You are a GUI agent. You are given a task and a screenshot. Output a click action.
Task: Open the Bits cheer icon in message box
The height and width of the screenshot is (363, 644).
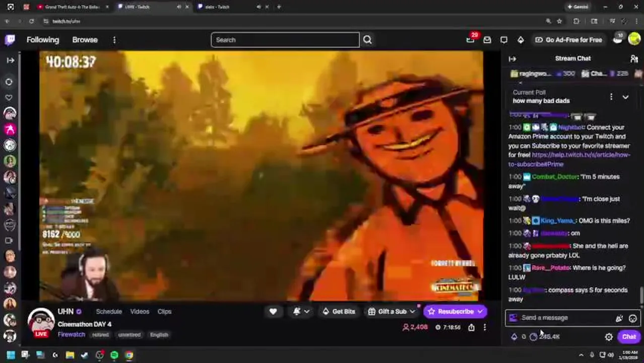coord(619,318)
